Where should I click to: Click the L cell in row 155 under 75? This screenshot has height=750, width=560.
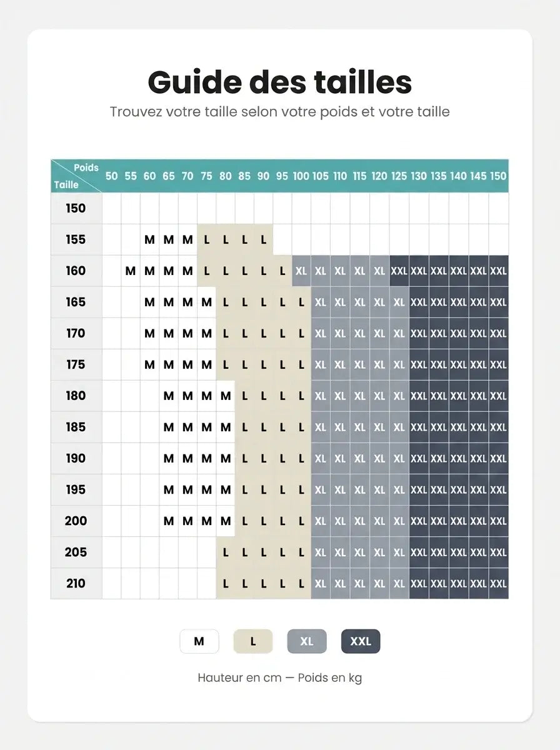click(207, 239)
